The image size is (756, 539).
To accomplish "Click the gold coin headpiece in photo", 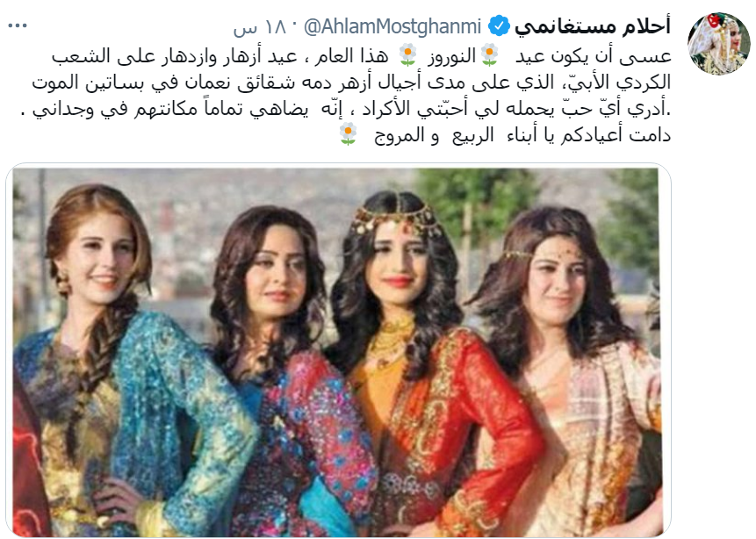I will [396, 219].
